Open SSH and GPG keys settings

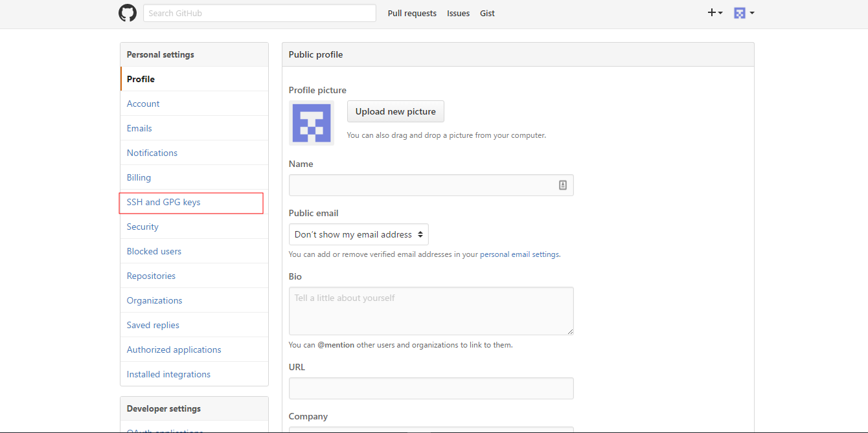[164, 202]
